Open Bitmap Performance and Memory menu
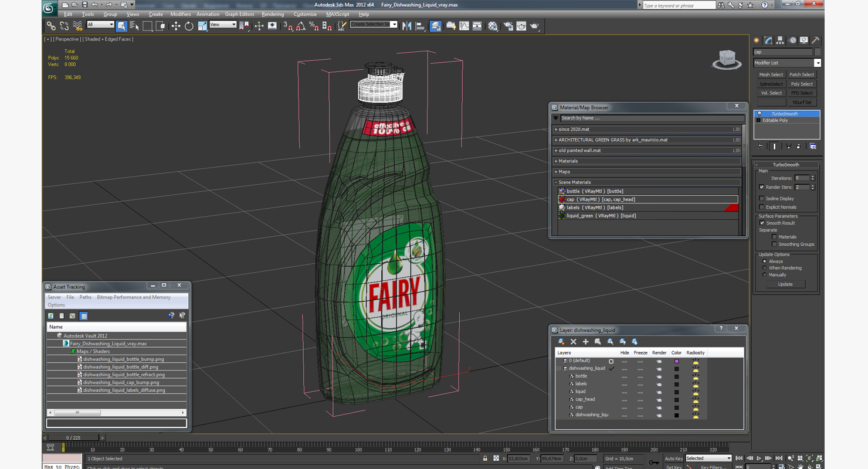 (134, 297)
